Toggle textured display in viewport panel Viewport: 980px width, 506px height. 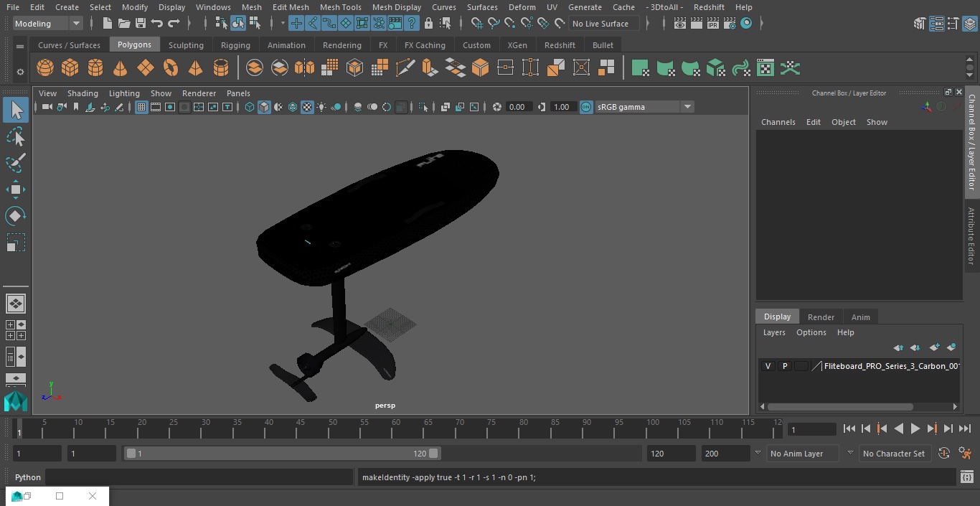307,107
